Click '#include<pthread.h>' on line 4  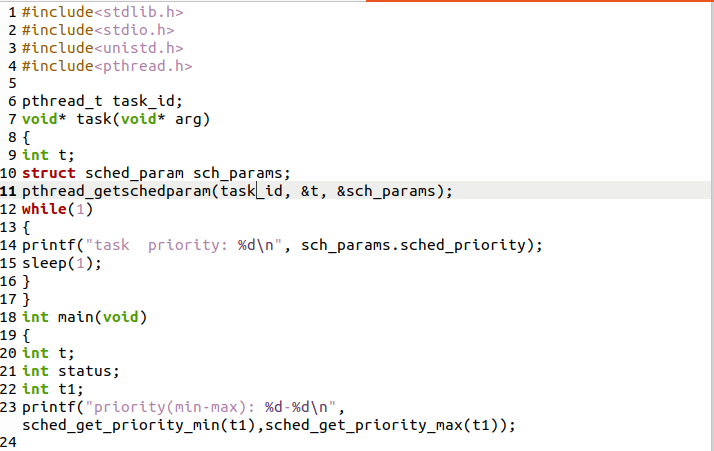click(107, 66)
